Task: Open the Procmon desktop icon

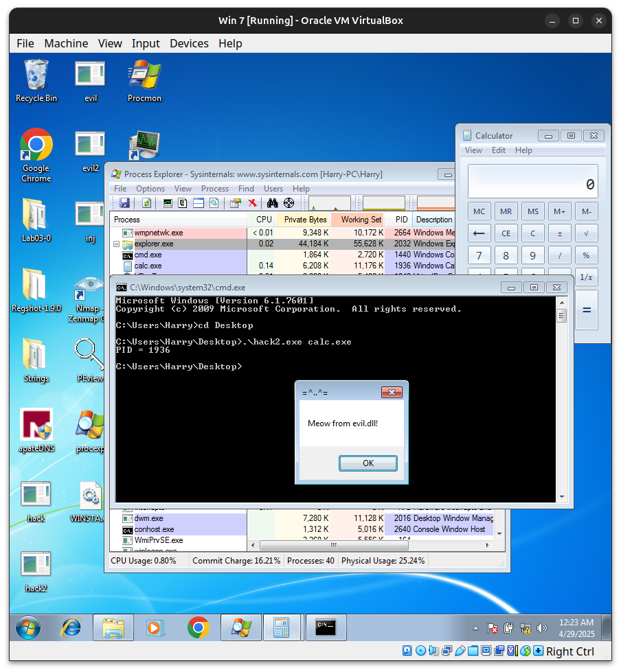Action: [144, 82]
